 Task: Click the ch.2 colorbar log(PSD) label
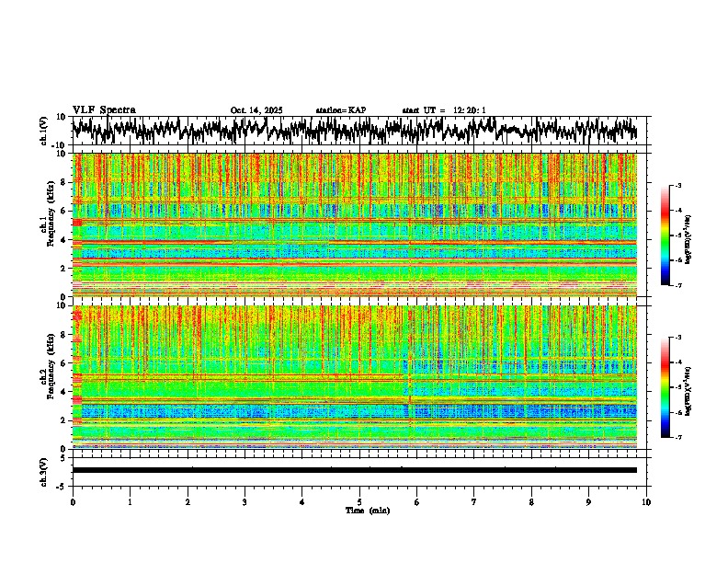688,392
